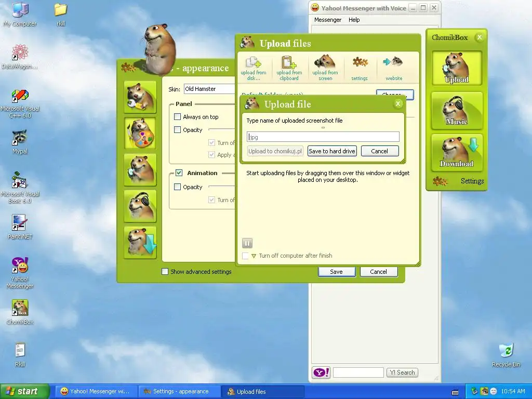The image size is (532, 399).
Task: Select hamster with headphones settings category
Action: [140, 206]
